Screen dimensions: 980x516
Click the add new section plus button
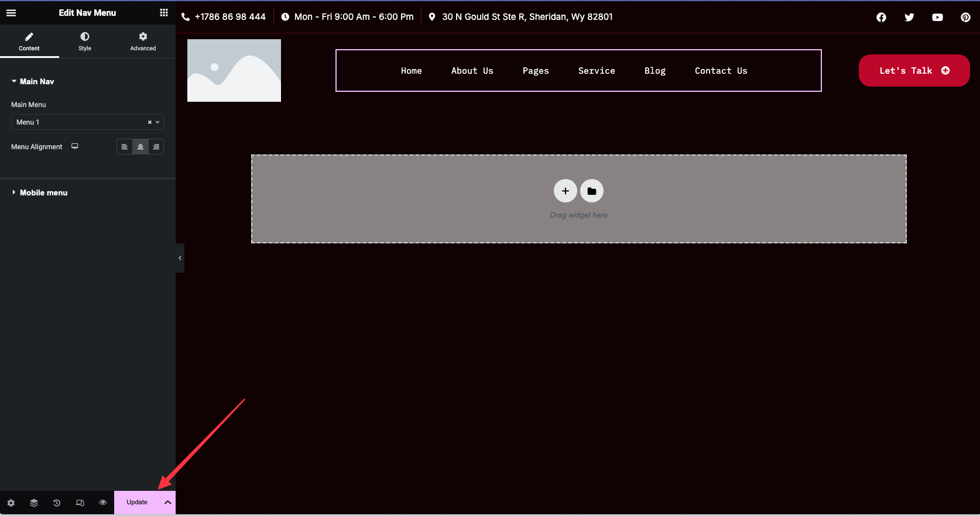[x=565, y=191]
